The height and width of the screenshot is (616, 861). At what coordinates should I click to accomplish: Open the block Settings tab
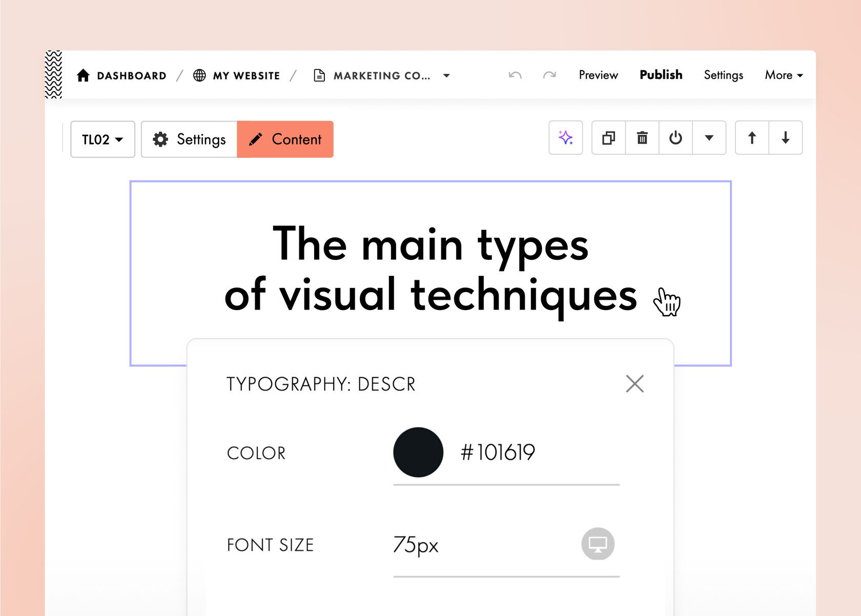[x=189, y=139]
